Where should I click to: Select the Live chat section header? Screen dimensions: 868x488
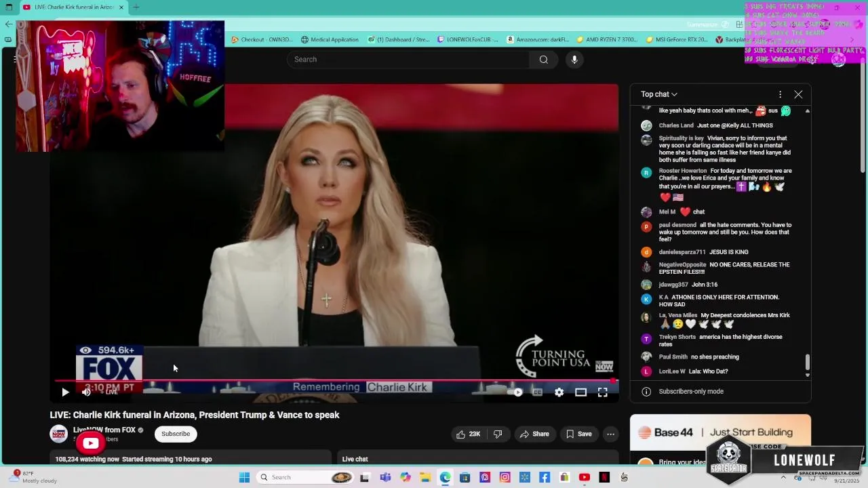(355, 459)
